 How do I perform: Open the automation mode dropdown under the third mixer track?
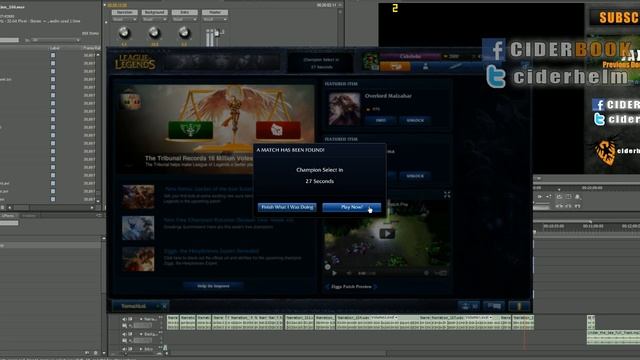pyautogui.click(x=184, y=19)
